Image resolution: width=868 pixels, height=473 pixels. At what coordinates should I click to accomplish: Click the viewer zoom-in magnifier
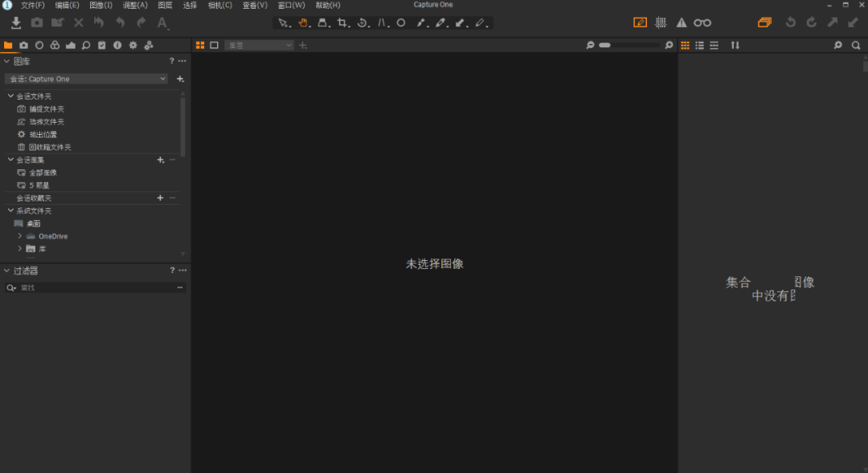tap(669, 45)
